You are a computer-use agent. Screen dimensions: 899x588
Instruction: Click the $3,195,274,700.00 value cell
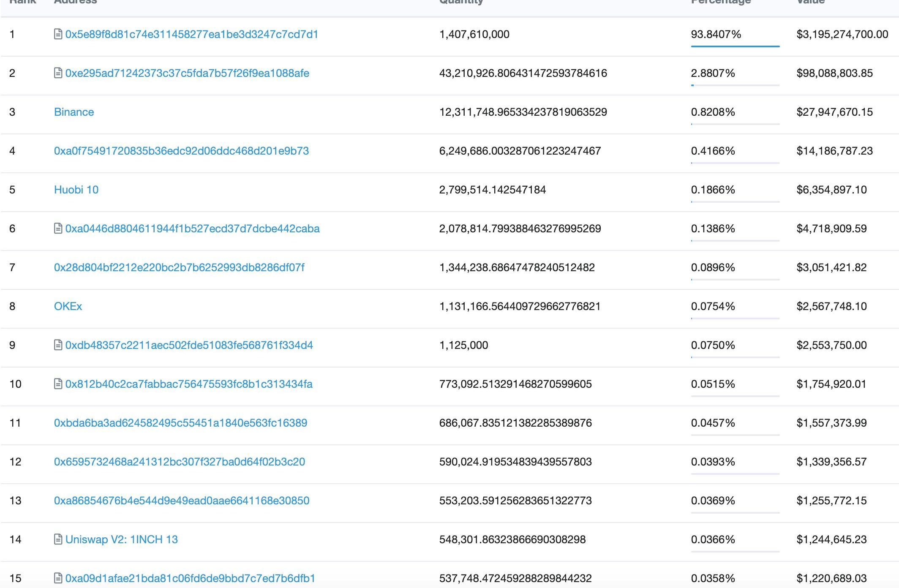[x=842, y=34]
